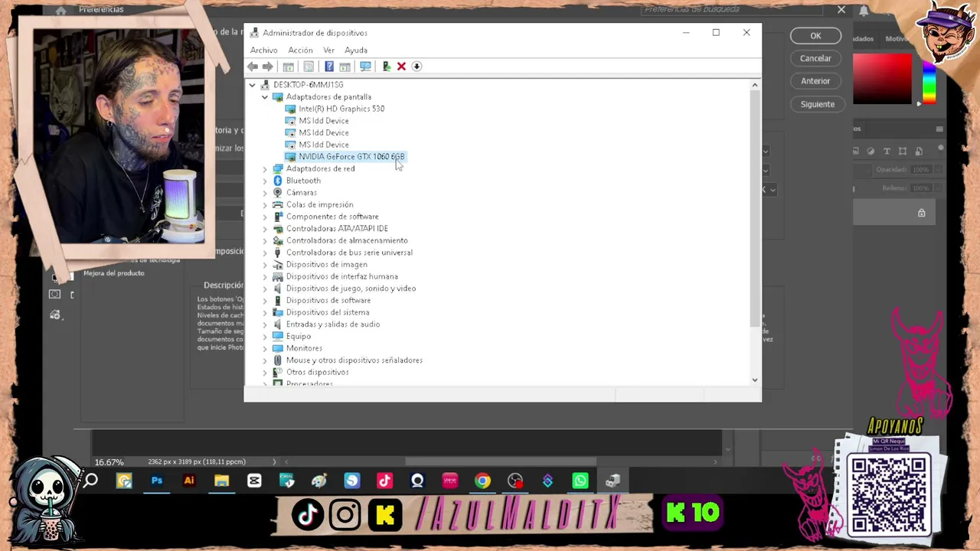
Task: Open File Explorer from the taskbar
Action: click(x=221, y=481)
